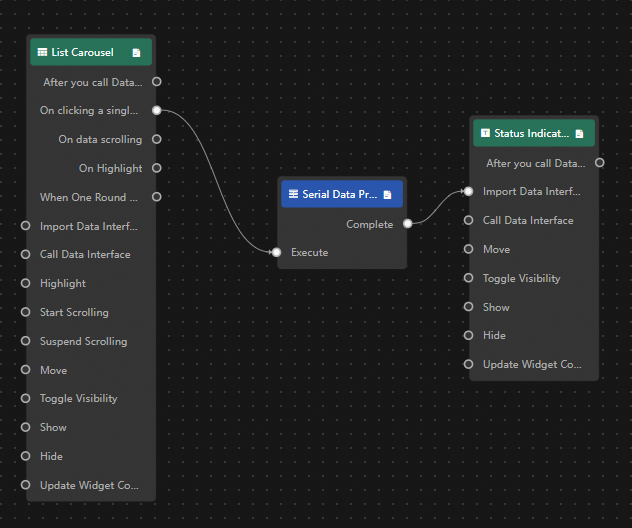Screen dimensions: 632x528
Task: Click the 'On Highlight' output port circle
Action: pyautogui.click(x=156, y=168)
